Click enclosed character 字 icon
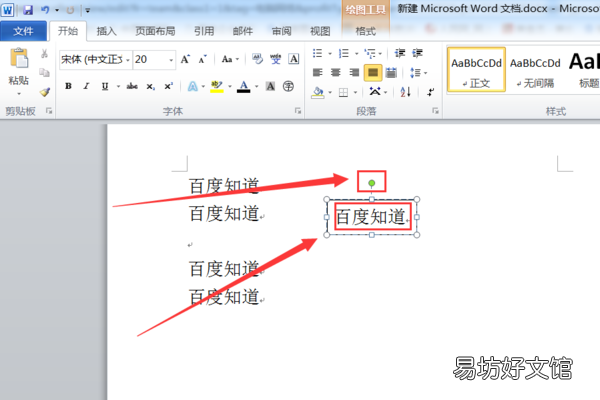The image size is (600, 400). point(288,87)
